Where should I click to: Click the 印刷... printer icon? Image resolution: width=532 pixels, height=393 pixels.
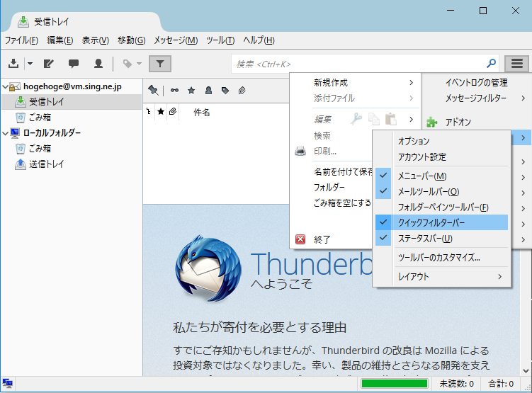coord(300,151)
